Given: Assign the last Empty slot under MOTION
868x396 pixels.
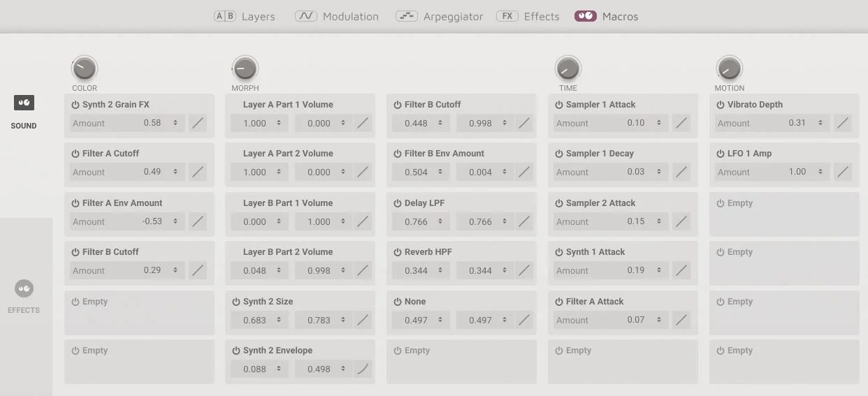Looking at the screenshot, I should (x=784, y=362).
